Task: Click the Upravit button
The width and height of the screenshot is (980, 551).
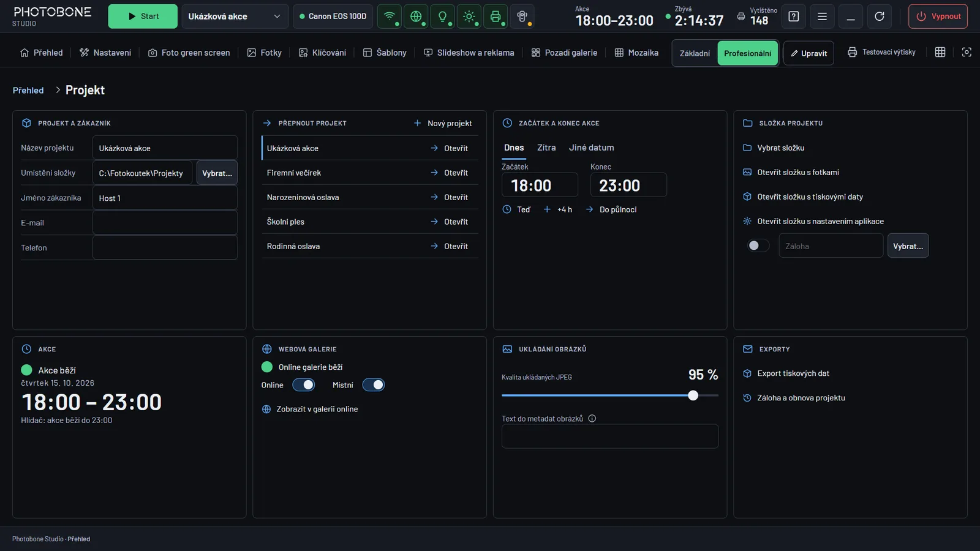Action: pyautogui.click(x=809, y=53)
